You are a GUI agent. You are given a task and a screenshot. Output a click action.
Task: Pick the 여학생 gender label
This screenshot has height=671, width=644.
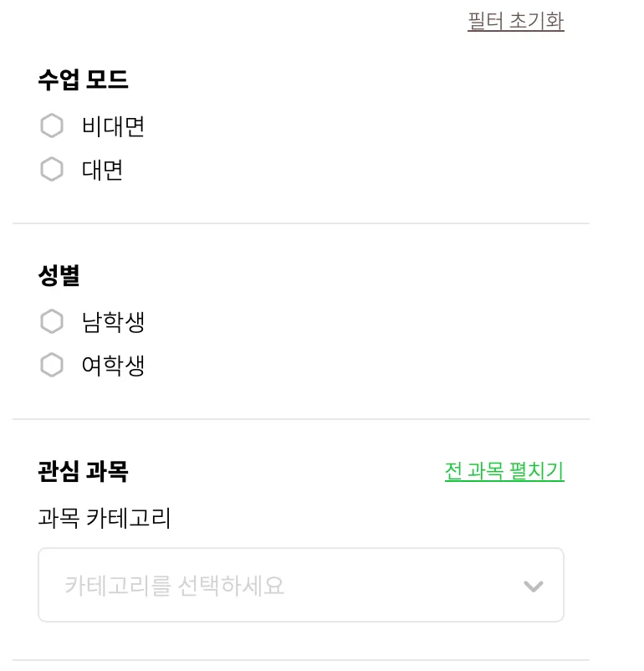(x=113, y=366)
